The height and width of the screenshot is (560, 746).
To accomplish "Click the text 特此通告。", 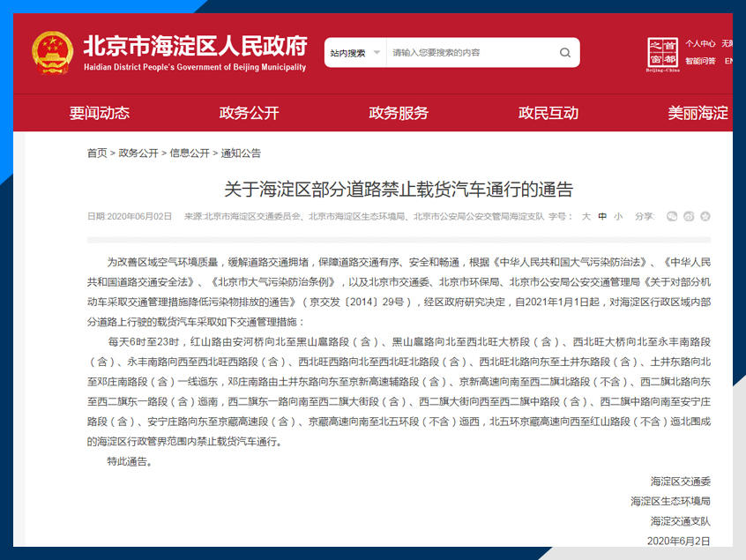I will 130,461.
